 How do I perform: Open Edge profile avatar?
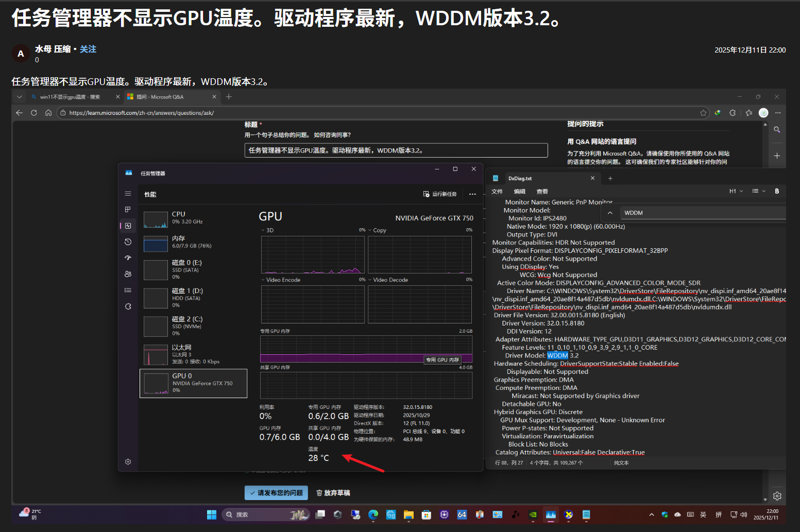pyautogui.click(x=763, y=113)
